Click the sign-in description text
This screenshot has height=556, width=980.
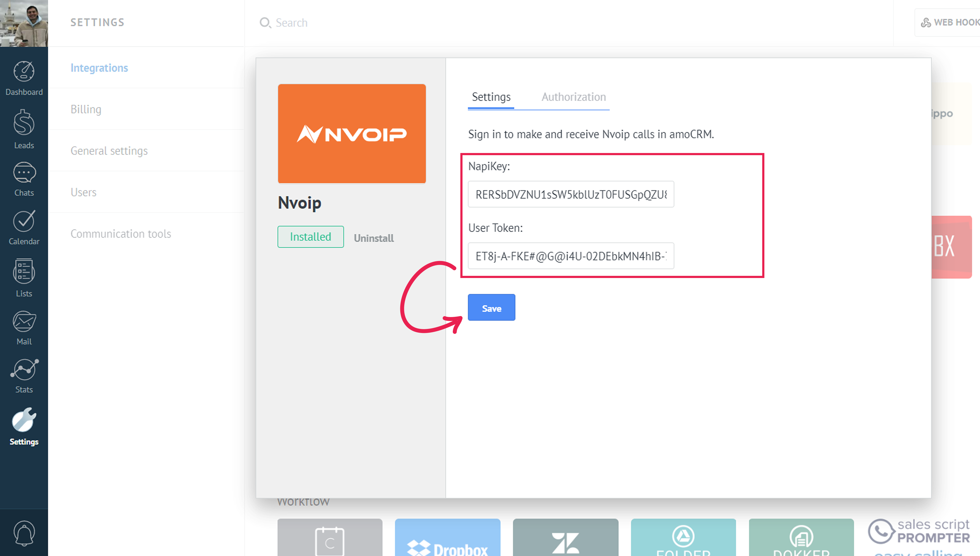591,134
